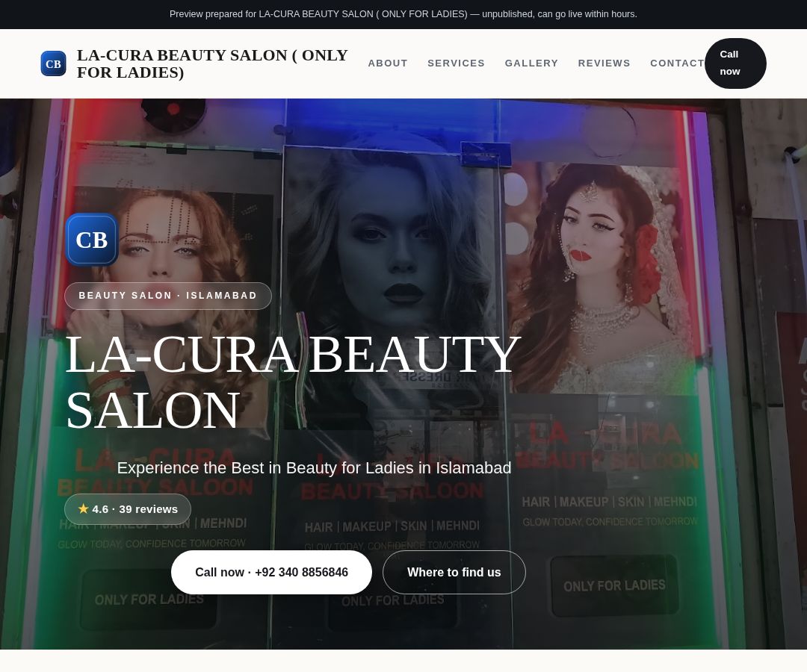Image resolution: width=807 pixels, height=672 pixels.
Task: Click the large CB badge in hero
Action: (x=92, y=240)
